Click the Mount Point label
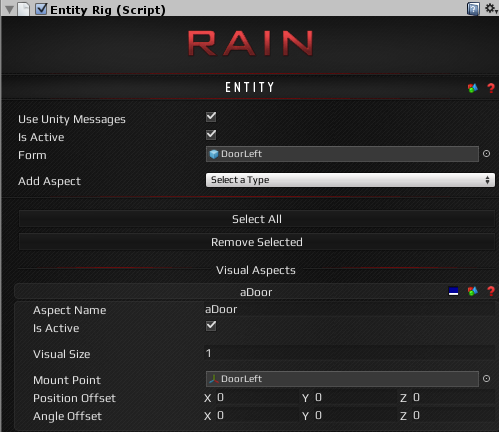499x432 pixels. pos(67,380)
